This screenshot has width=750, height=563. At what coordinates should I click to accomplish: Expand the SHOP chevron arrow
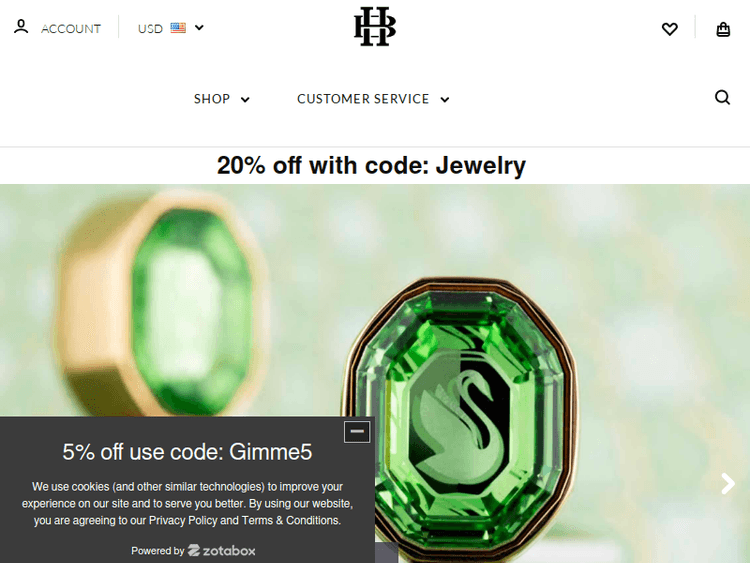(245, 99)
